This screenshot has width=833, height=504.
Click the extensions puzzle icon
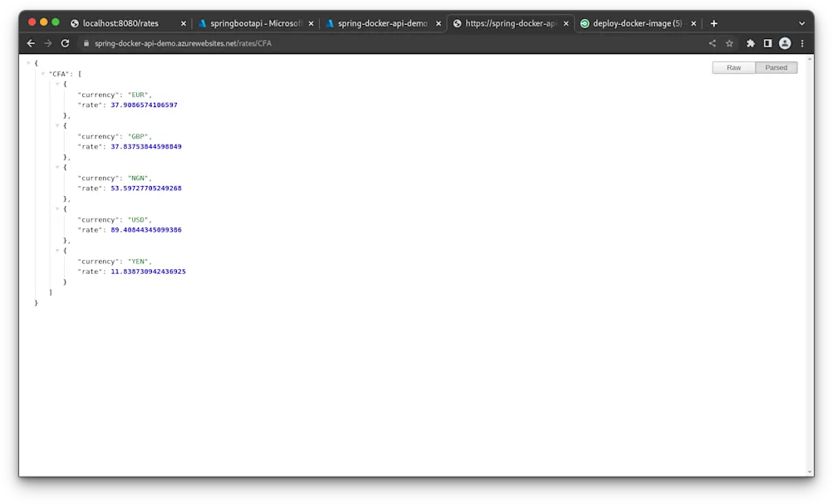coord(750,43)
